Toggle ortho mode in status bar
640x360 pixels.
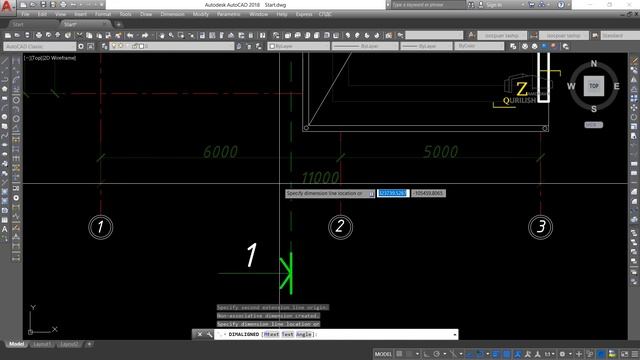point(427,354)
